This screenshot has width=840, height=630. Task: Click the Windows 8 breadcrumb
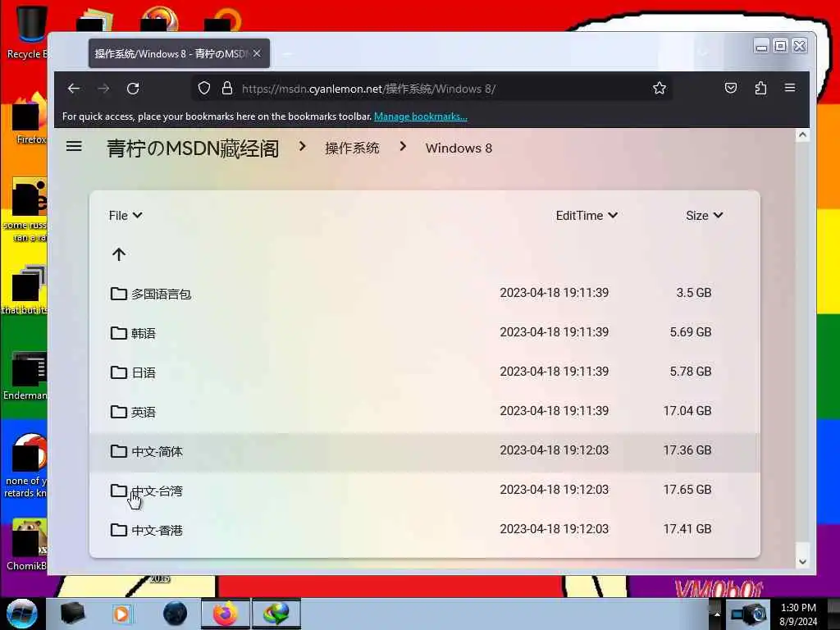click(459, 148)
